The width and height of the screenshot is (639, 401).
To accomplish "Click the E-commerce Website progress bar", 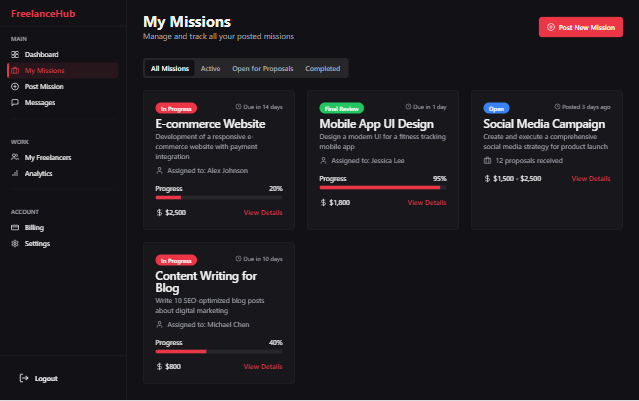I will click(x=219, y=198).
